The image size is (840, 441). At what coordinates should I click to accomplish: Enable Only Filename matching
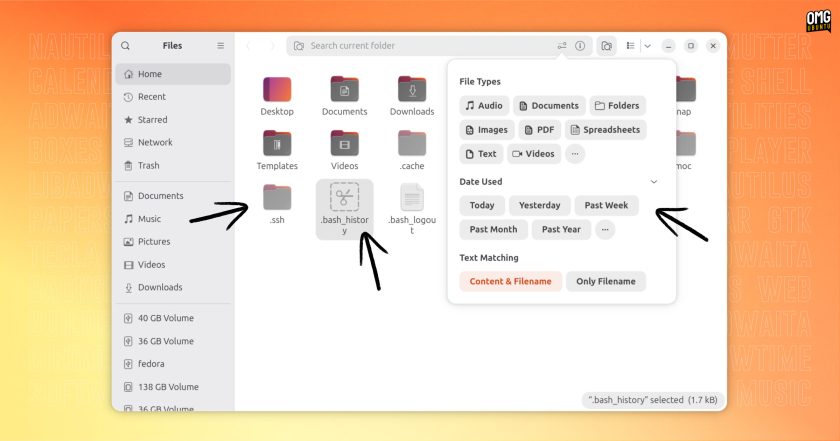click(x=606, y=281)
